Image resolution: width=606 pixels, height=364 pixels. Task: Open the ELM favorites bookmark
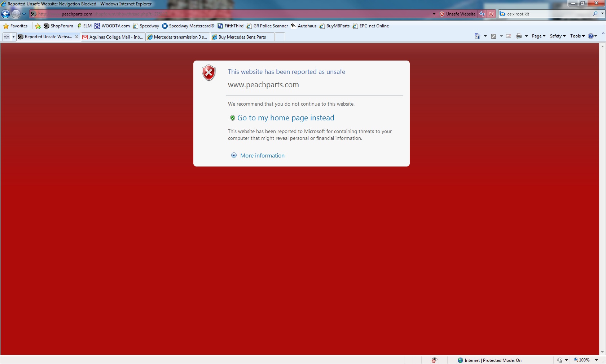tap(84, 26)
